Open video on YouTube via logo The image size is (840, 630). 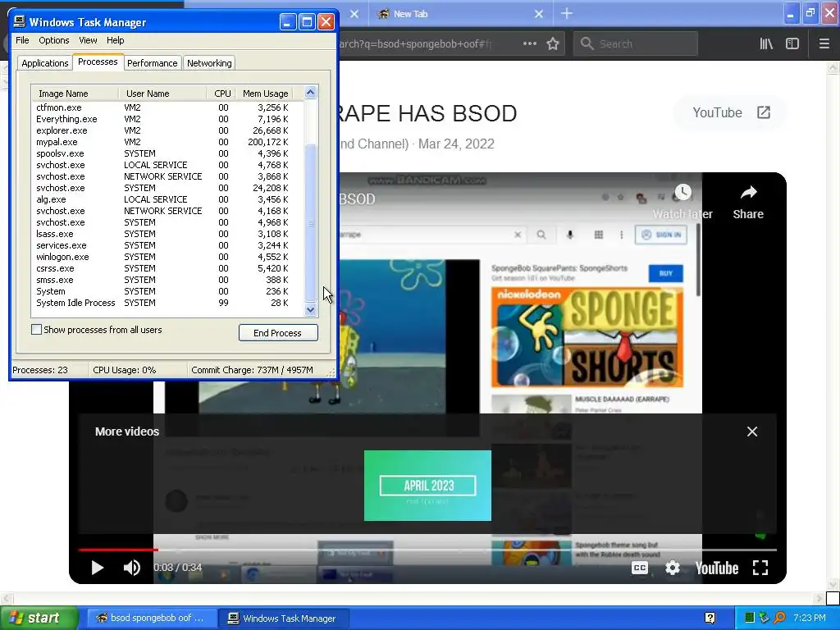tap(717, 568)
